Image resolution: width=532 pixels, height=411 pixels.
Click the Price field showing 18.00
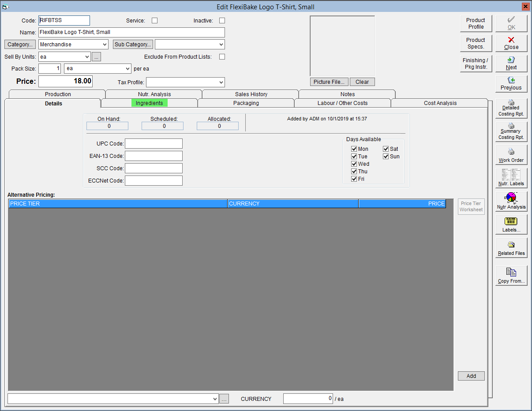point(65,81)
